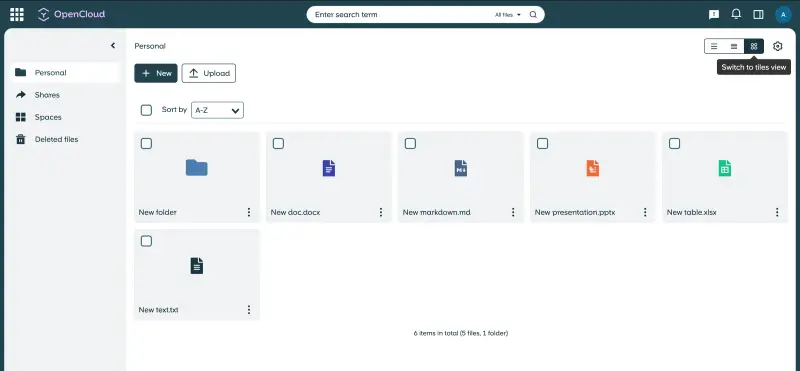
Task: Open the context menu for New text.txt
Action: click(249, 310)
